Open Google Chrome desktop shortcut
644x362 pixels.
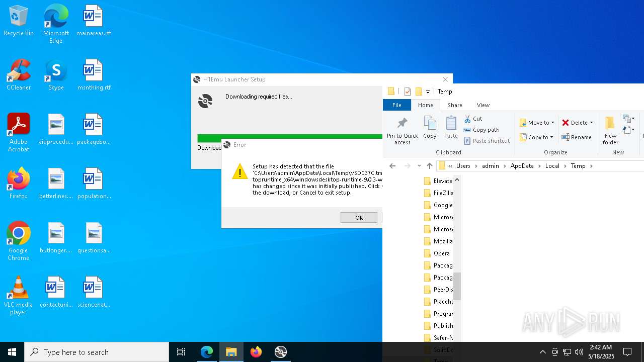click(19, 241)
